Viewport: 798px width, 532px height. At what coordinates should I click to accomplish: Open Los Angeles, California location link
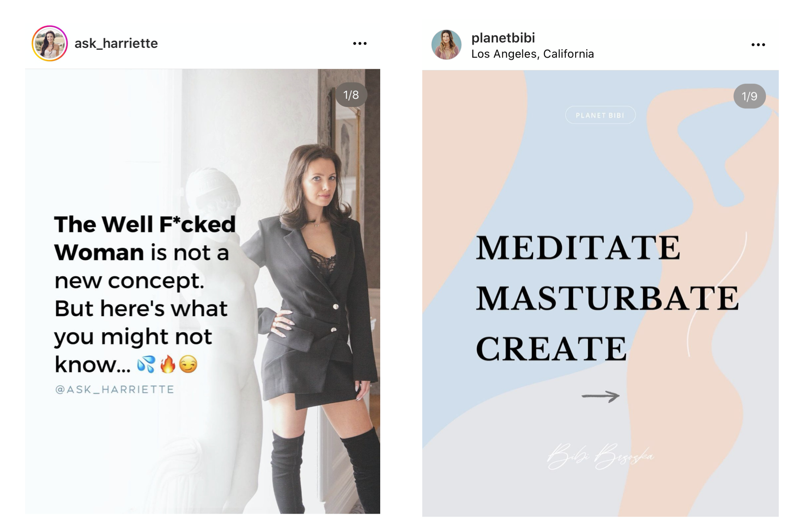533,54
